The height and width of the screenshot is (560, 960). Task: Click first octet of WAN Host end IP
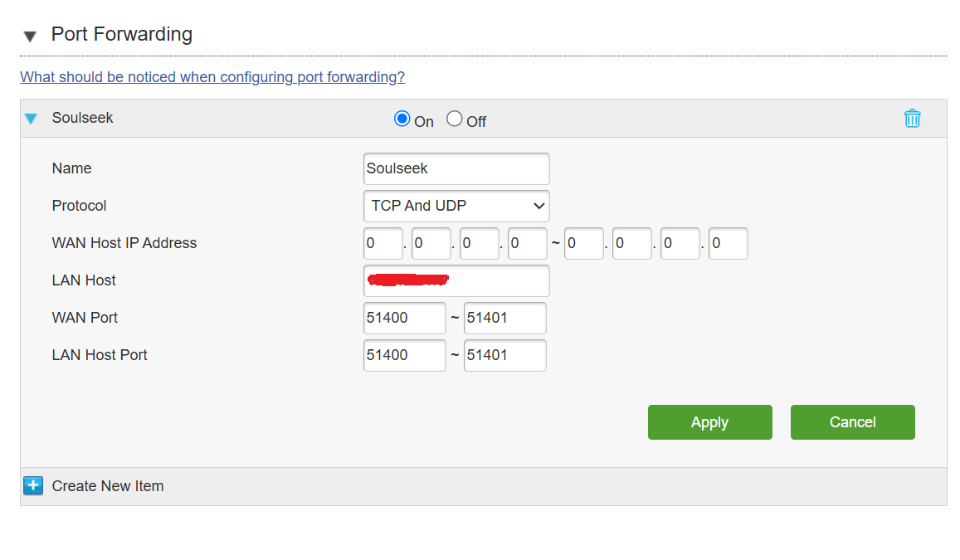[583, 244]
